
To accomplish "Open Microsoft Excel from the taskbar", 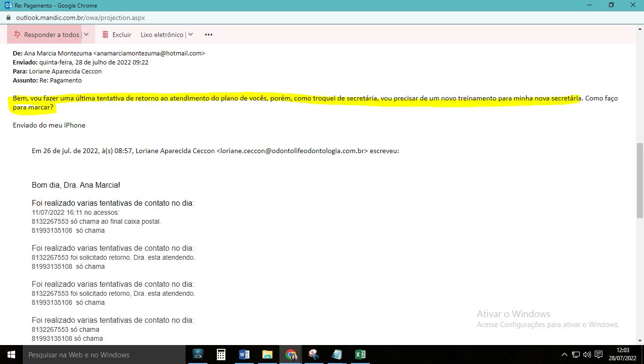I will tap(360, 355).
